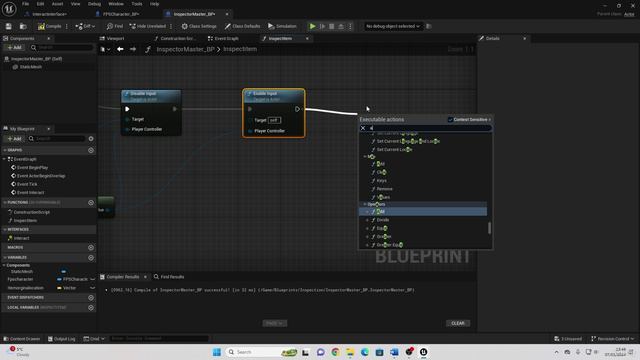Click the CLEAR button in Compiler Results
This screenshot has width=640, height=360.
(x=458, y=323)
